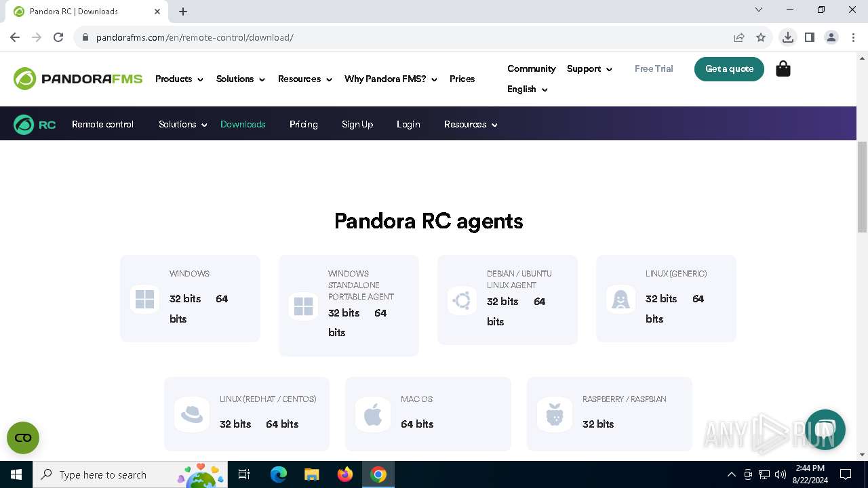This screenshot has width=868, height=488.
Task: Expand the Why Pandora FMS? menu
Action: 391,79
